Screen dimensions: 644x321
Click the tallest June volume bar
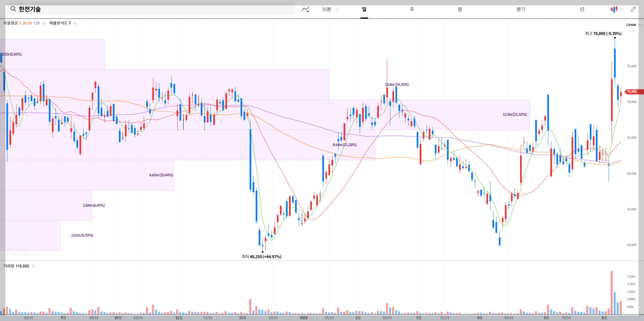tap(612, 293)
